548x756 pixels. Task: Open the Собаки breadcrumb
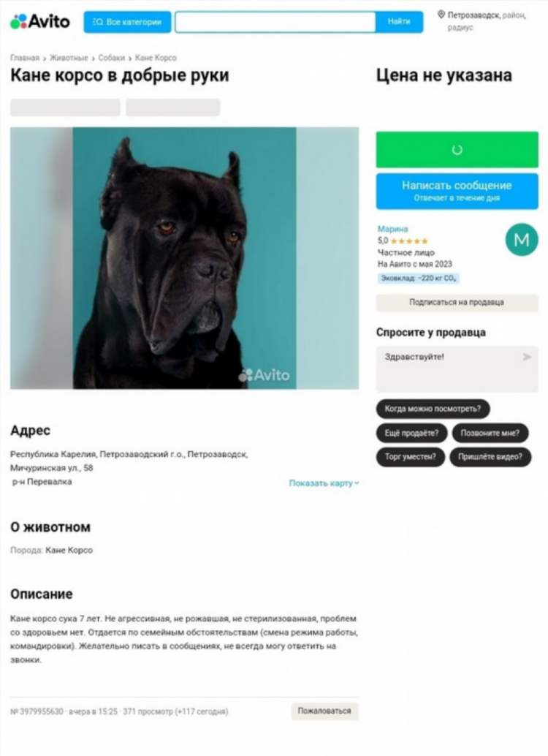point(111,58)
